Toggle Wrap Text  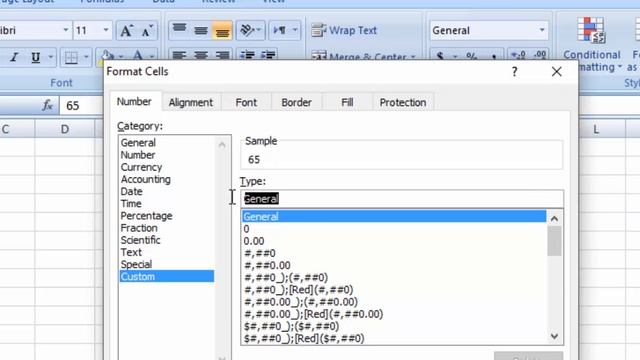point(344,30)
